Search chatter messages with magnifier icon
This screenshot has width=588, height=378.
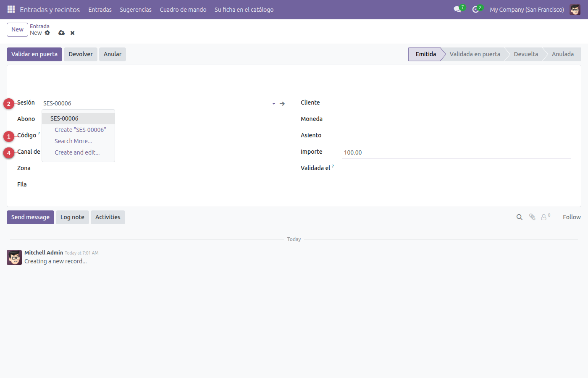(520, 217)
